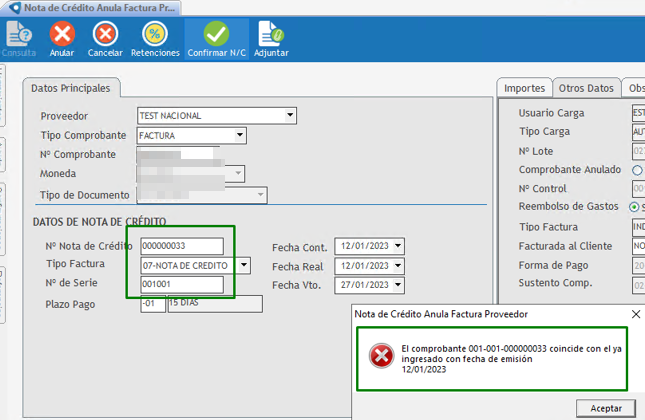Image resolution: width=645 pixels, height=420 pixels.
Task: Select Comprobante Anulado radio button
Action: click(x=637, y=170)
